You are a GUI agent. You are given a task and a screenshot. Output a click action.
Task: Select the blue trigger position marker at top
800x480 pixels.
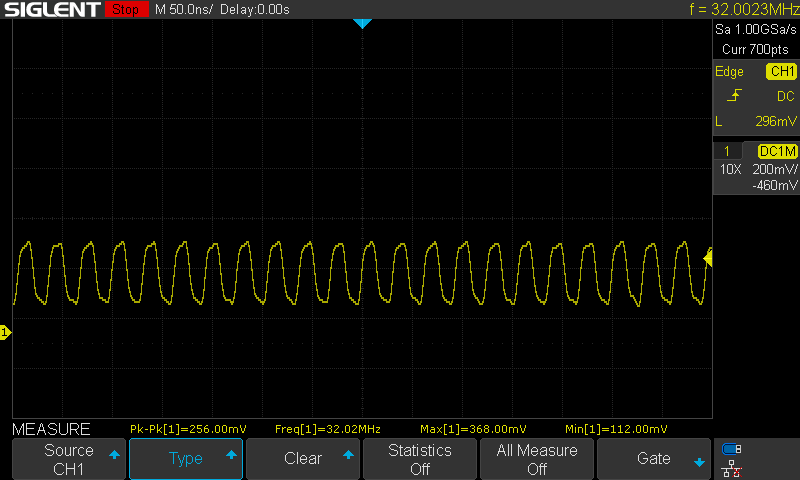tap(362, 23)
